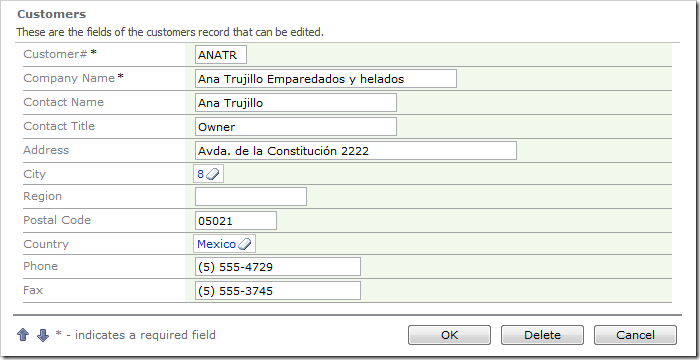700x360 pixels.
Task: Click the Address field with Avda. text
Action: 356,151
